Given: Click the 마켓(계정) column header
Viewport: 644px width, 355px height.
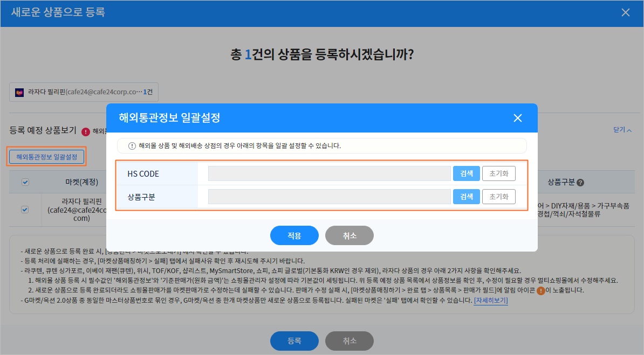Looking at the screenshot, I should [82, 182].
